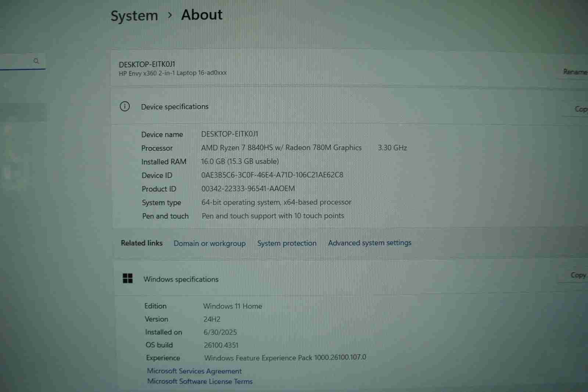Collapse the Windows specifications section
This screenshot has width=588, height=392.
[x=331, y=279]
